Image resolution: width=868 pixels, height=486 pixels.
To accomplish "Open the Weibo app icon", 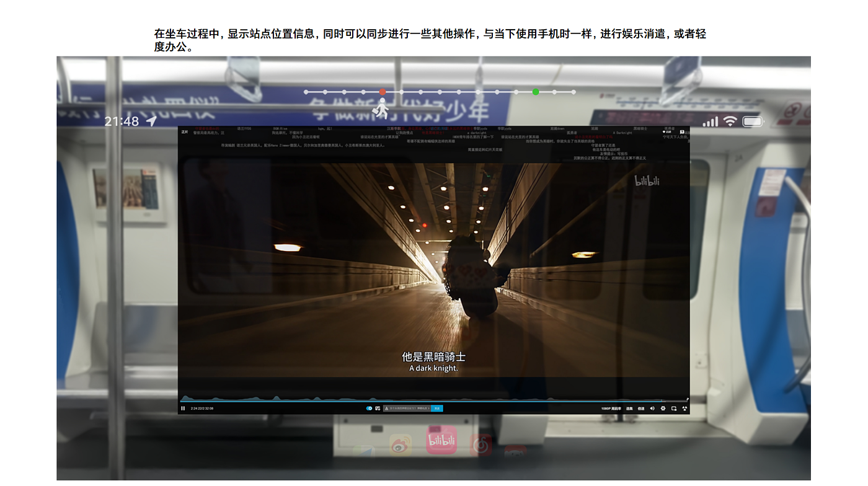I will 401,446.
